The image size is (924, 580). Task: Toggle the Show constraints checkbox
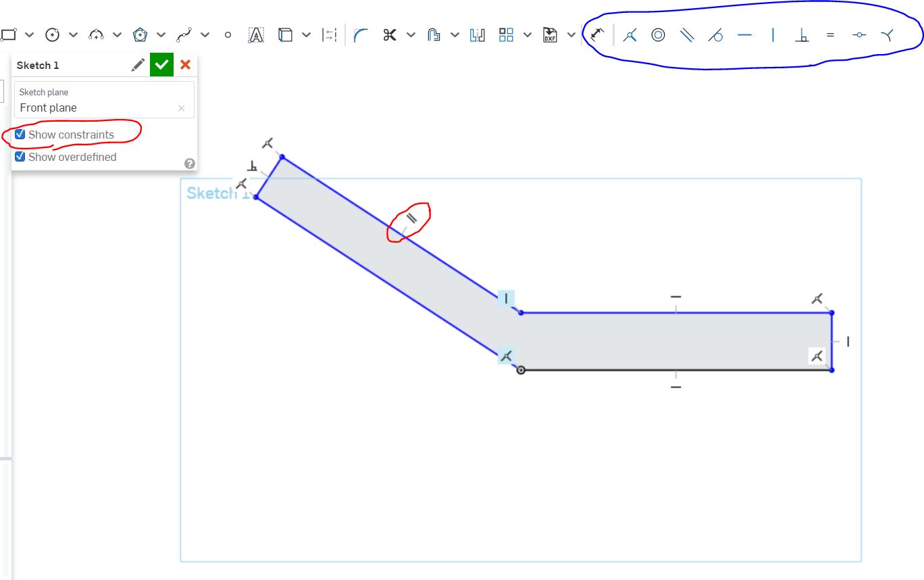click(x=20, y=134)
